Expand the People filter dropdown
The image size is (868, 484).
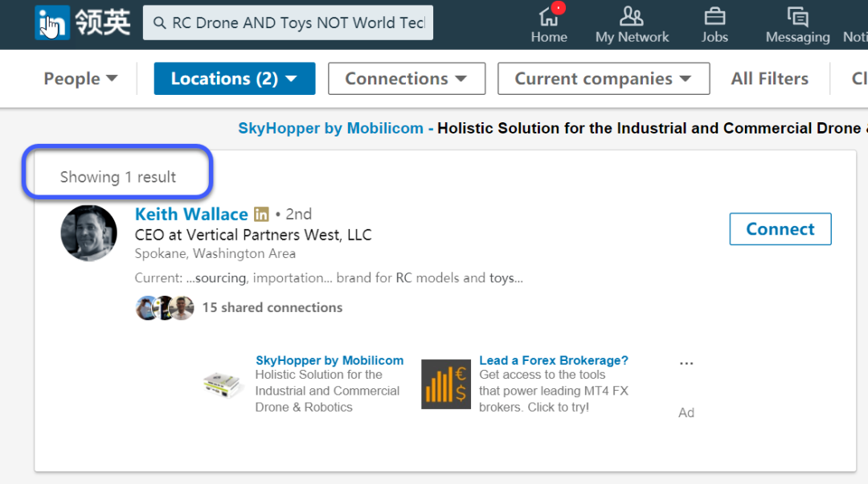(80, 79)
